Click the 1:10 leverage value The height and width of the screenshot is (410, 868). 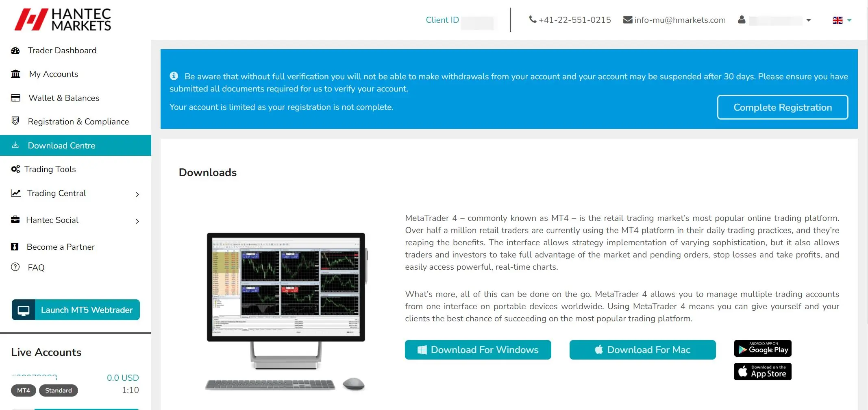click(131, 390)
